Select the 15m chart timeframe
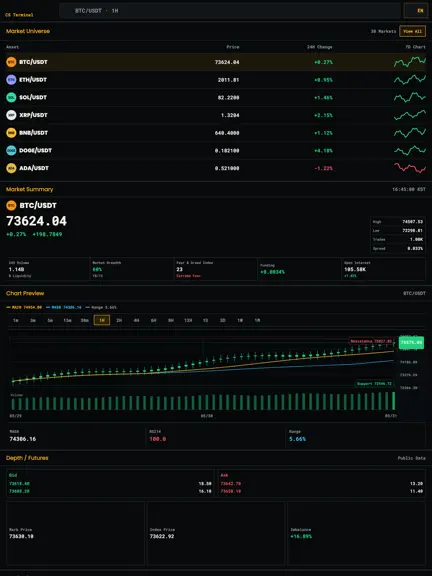 coord(67,320)
